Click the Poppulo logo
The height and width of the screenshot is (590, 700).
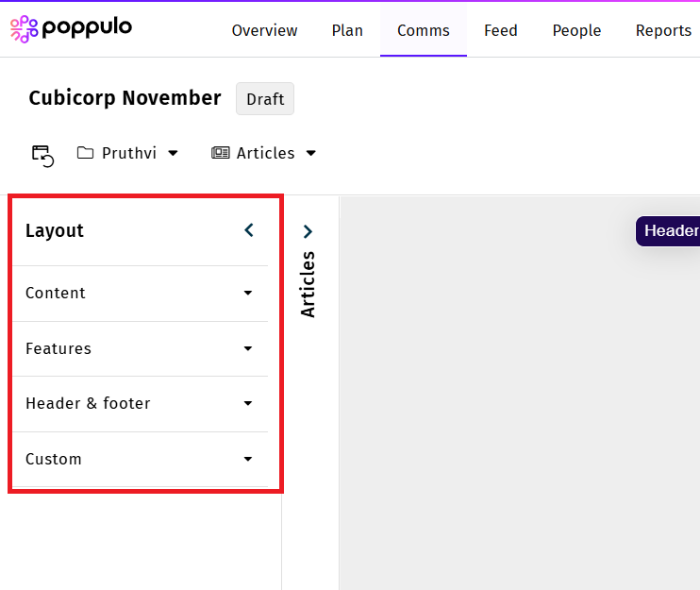[x=71, y=29]
